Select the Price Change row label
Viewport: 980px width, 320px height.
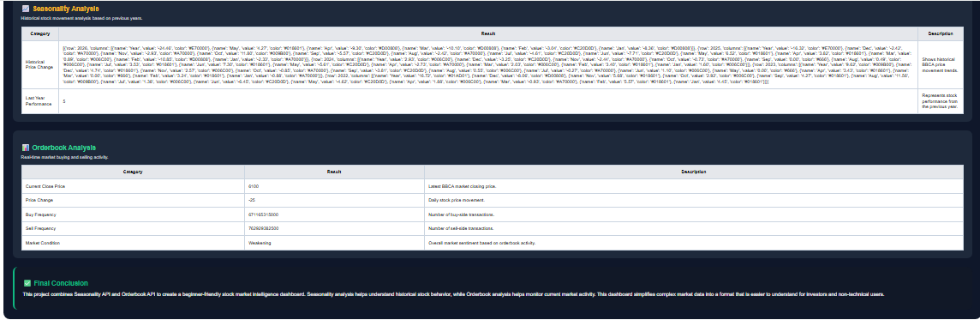tap(39, 200)
